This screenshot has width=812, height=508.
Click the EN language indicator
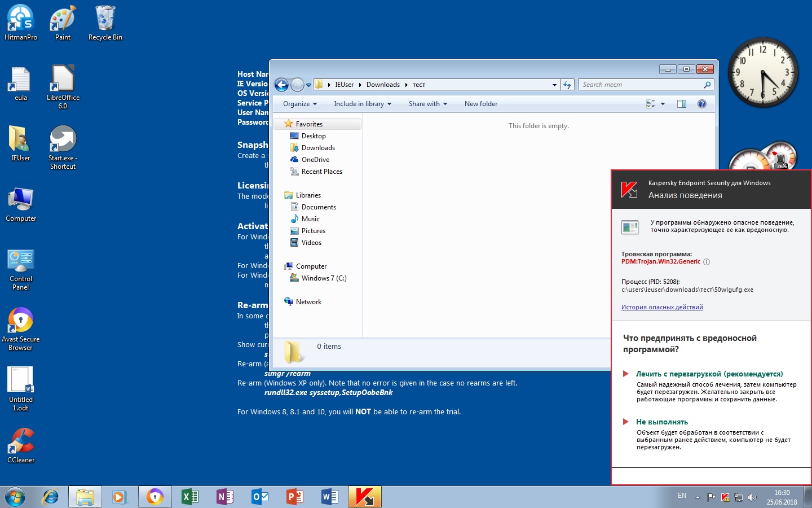682,496
